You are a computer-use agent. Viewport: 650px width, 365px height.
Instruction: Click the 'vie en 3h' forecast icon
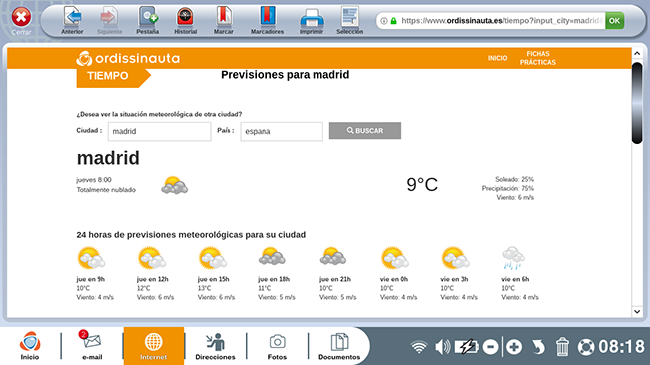(455, 258)
